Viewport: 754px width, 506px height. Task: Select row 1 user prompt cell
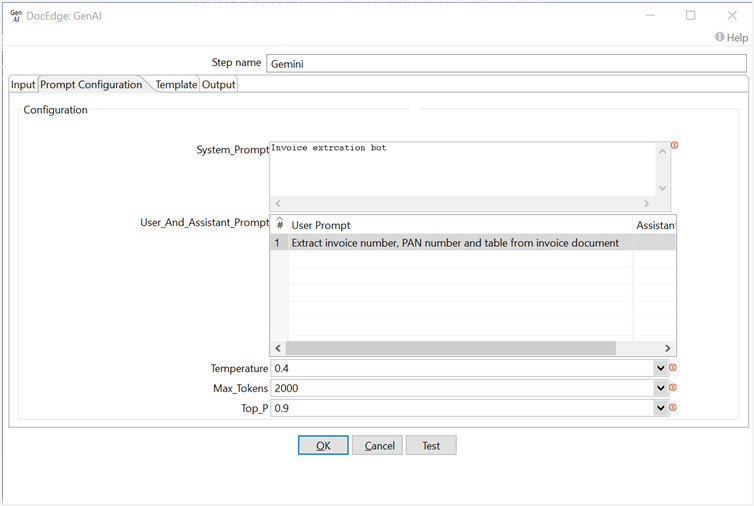point(455,243)
